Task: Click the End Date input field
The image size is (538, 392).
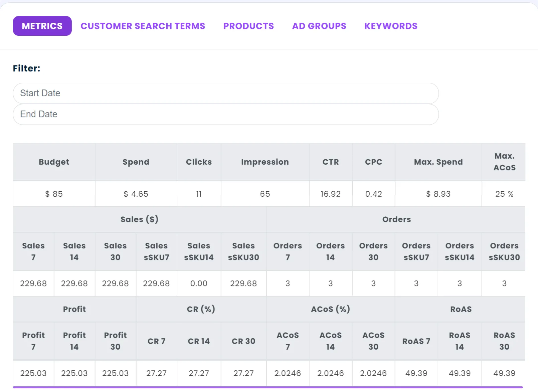Action: [226, 114]
